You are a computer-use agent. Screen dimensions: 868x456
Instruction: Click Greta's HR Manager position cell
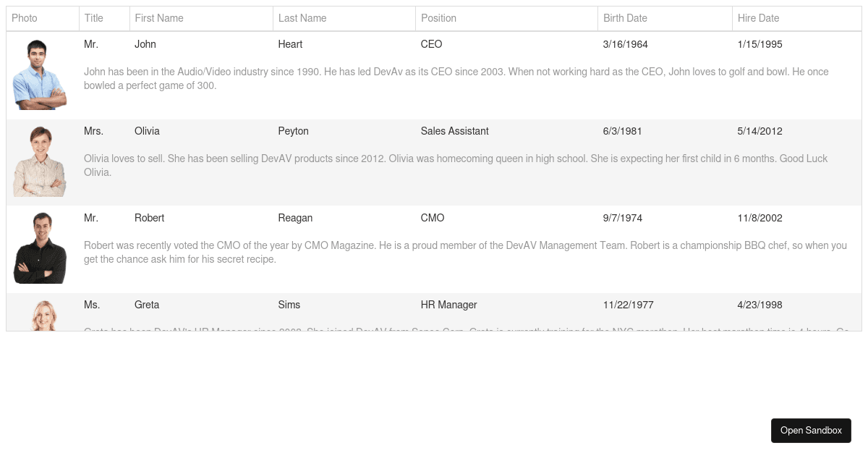pyautogui.click(x=448, y=305)
